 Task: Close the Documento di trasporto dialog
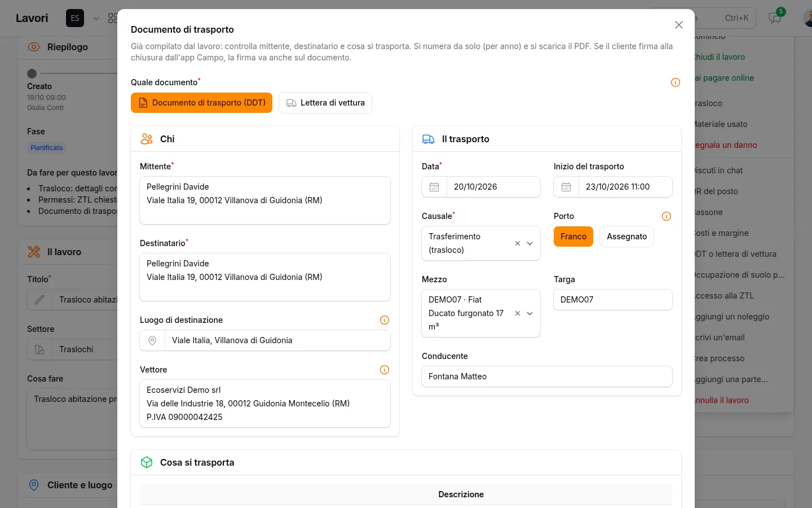coord(679,25)
